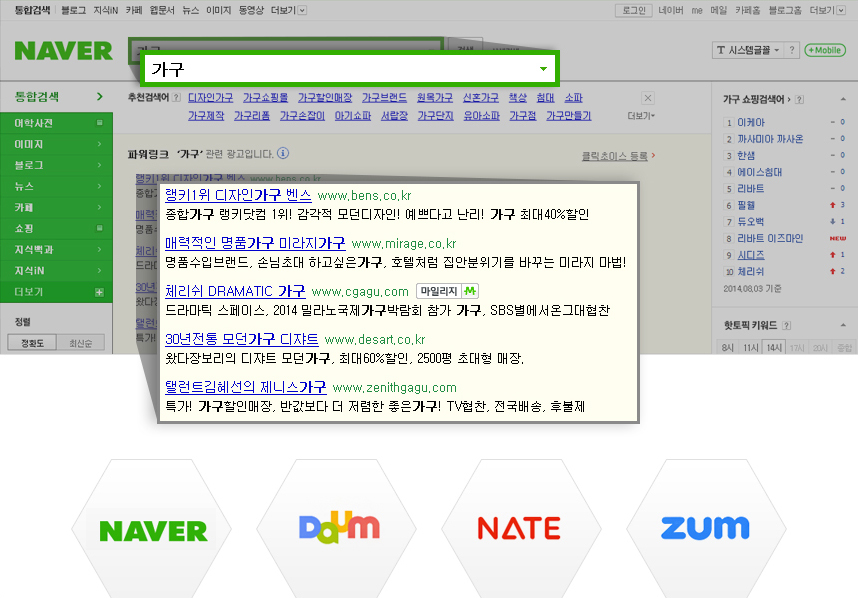The width and height of the screenshot is (858, 598).
Task: Click the square icon on the 어학사전 row
Action: tap(99, 123)
